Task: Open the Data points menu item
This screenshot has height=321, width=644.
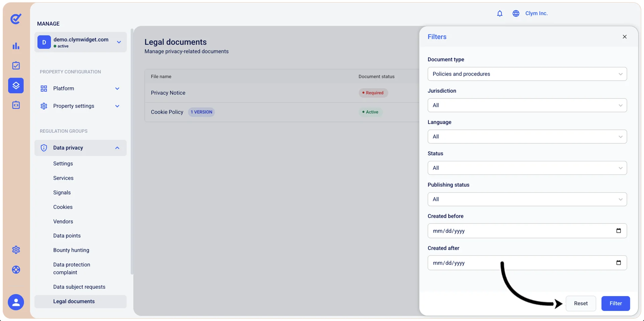Action: (67, 235)
